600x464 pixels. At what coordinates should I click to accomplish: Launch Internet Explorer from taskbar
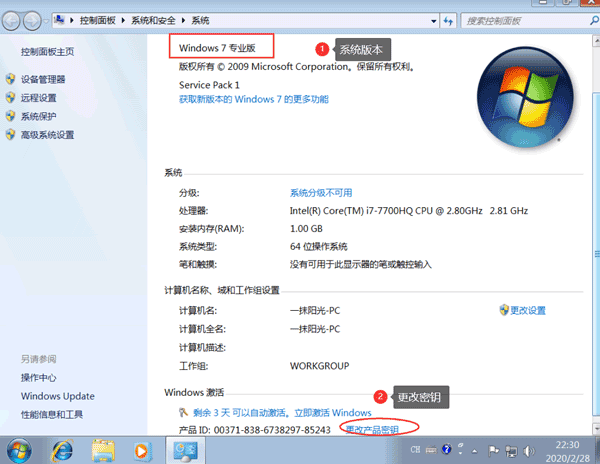click(62, 451)
